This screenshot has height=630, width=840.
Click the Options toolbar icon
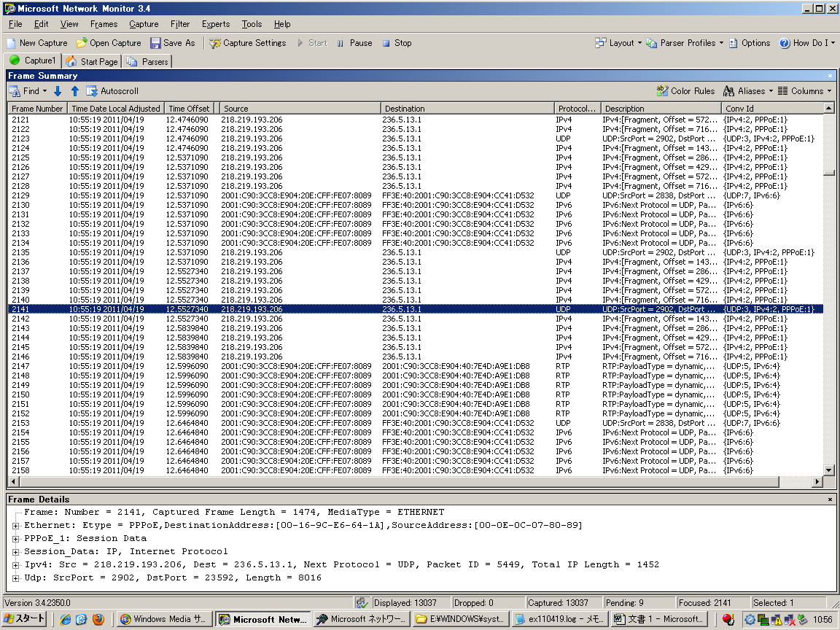coord(734,44)
